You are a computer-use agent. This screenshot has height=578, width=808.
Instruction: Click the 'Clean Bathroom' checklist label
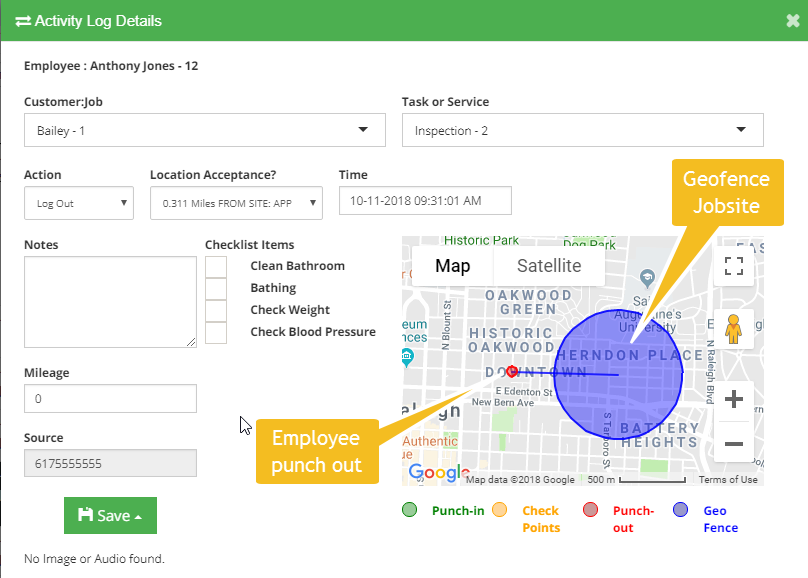point(297,266)
